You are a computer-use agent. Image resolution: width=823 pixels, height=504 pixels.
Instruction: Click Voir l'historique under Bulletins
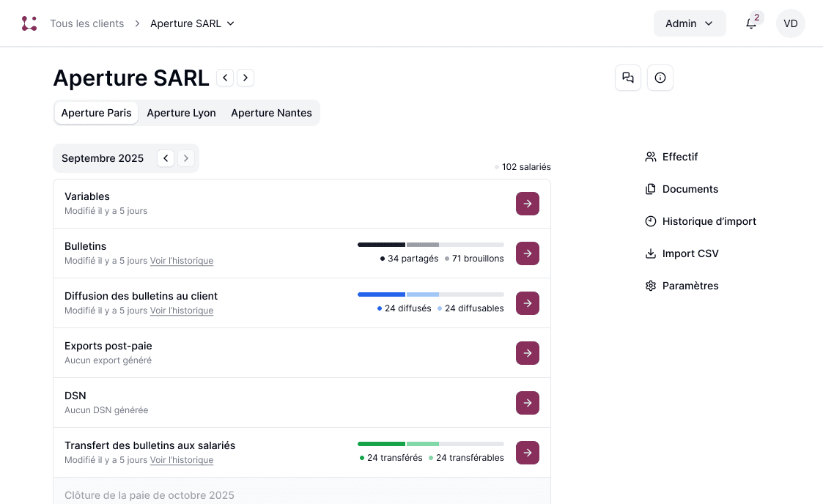click(x=182, y=261)
